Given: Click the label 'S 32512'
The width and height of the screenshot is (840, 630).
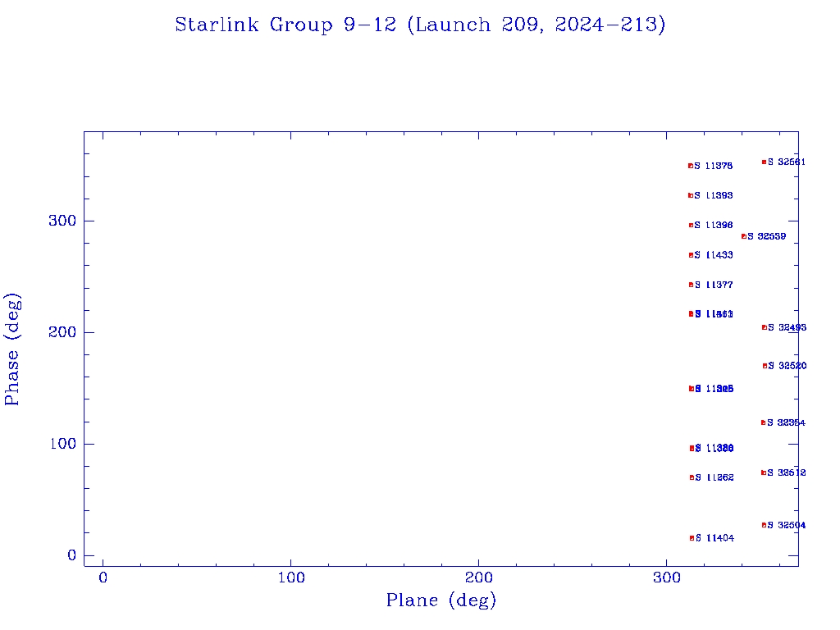Looking at the screenshot, I should (x=787, y=472).
